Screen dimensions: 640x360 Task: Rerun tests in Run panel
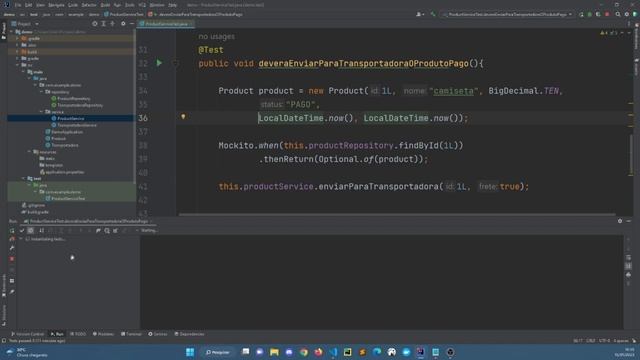pos(12,231)
